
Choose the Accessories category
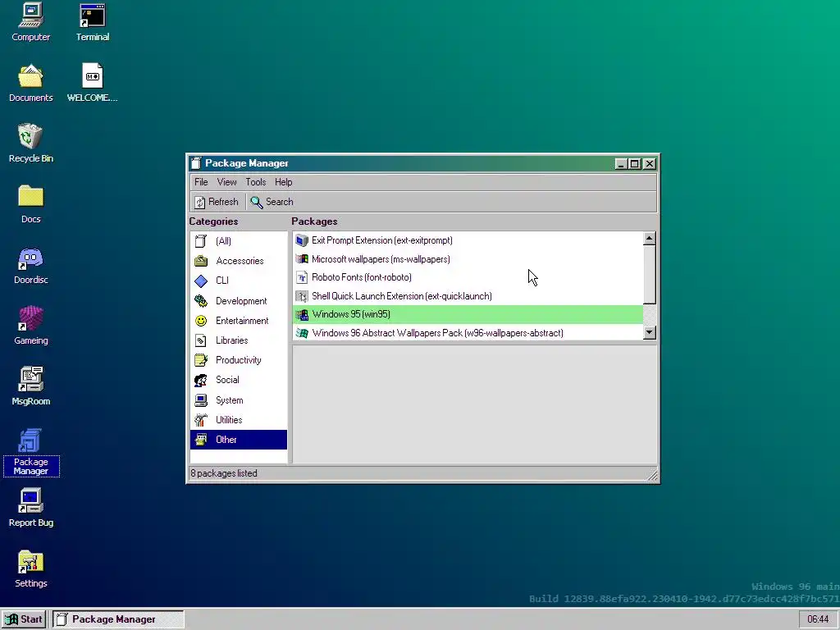239,261
